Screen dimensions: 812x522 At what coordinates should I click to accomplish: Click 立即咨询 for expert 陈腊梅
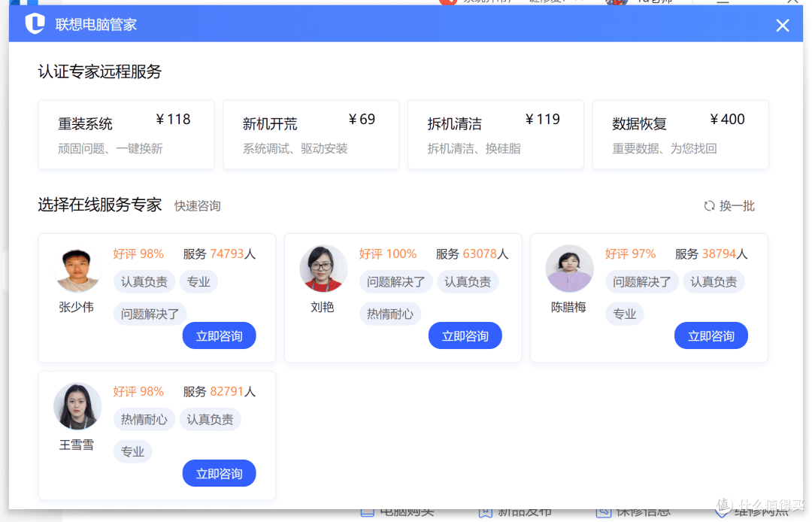coord(711,335)
